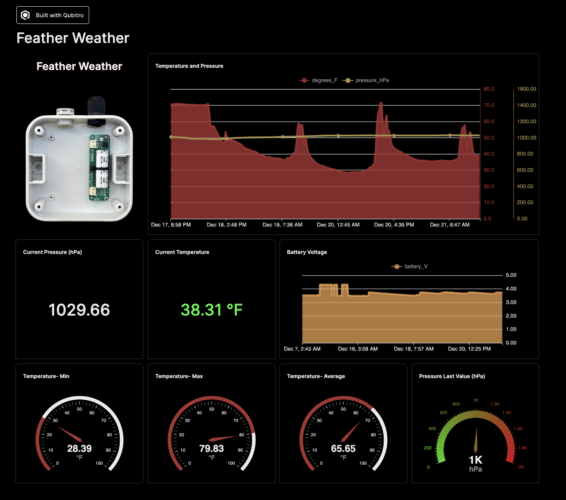Click the Dec 7, 2:43 AM battery axis label
566x500 pixels.
point(302,349)
